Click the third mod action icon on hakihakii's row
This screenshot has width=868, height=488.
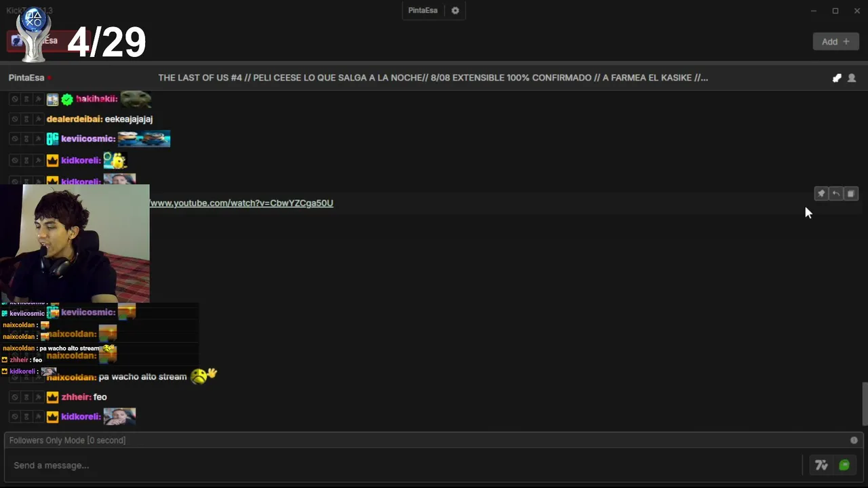[x=38, y=99]
